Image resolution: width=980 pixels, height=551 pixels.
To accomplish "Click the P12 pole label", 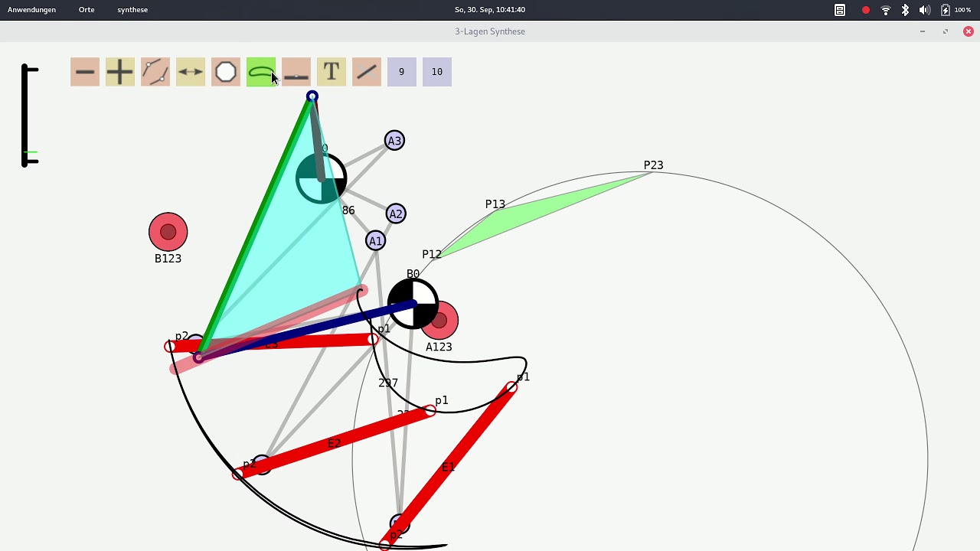I will [x=432, y=254].
